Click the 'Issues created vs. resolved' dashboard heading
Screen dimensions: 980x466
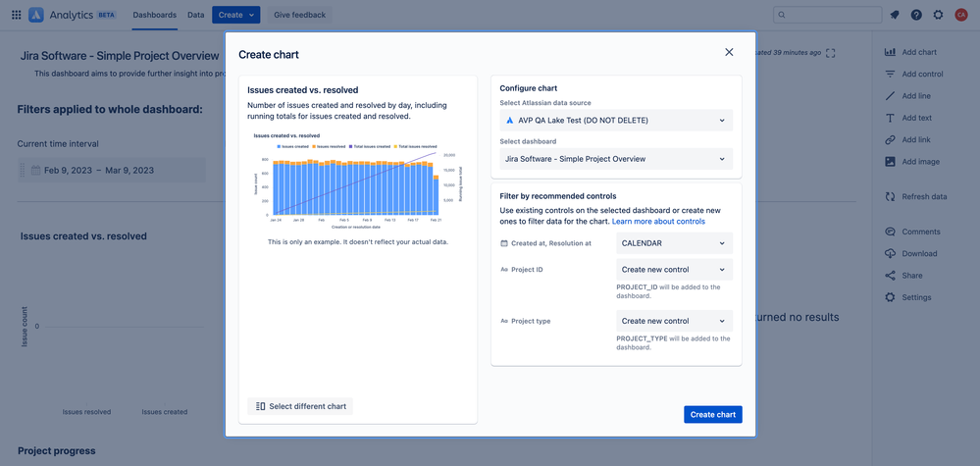coord(83,236)
